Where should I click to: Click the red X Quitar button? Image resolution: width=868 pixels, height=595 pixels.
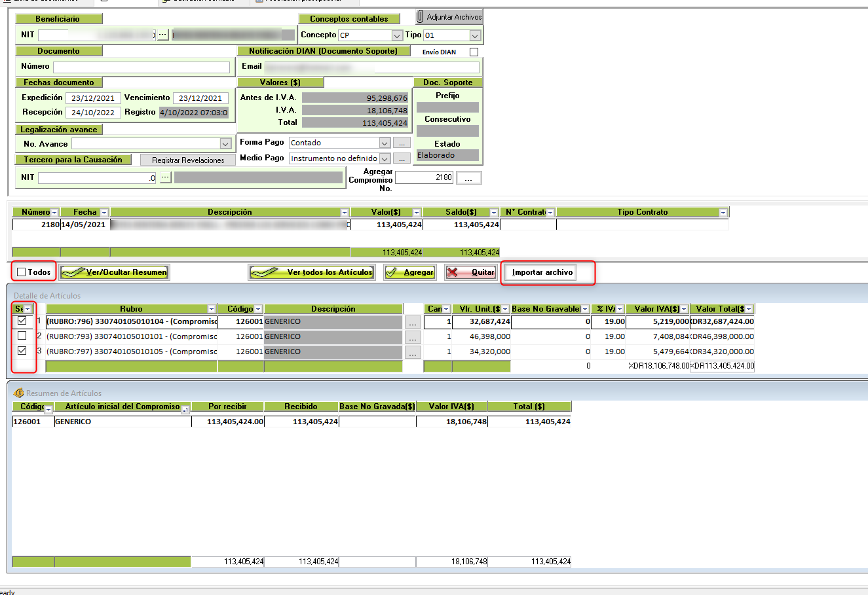click(x=470, y=272)
